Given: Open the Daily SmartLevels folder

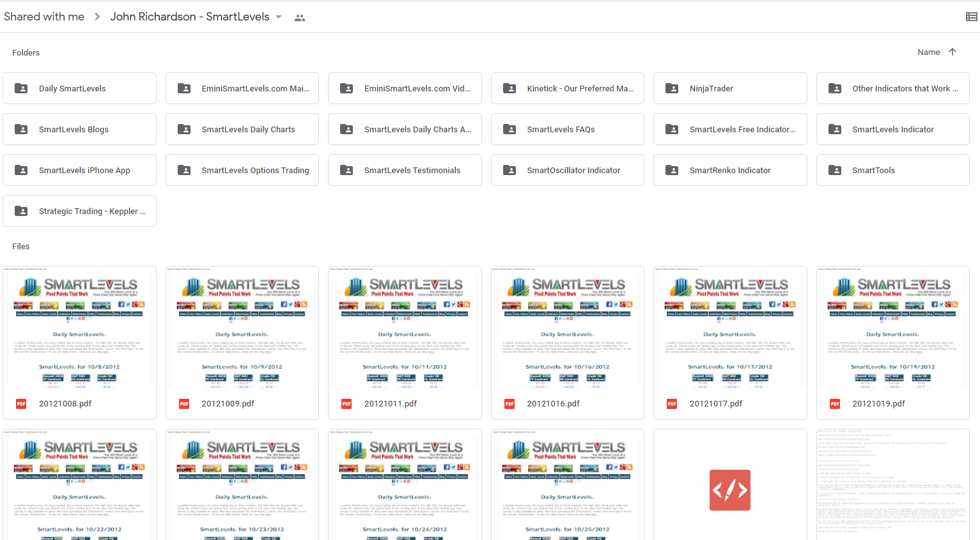Looking at the screenshot, I should tap(79, 88).
